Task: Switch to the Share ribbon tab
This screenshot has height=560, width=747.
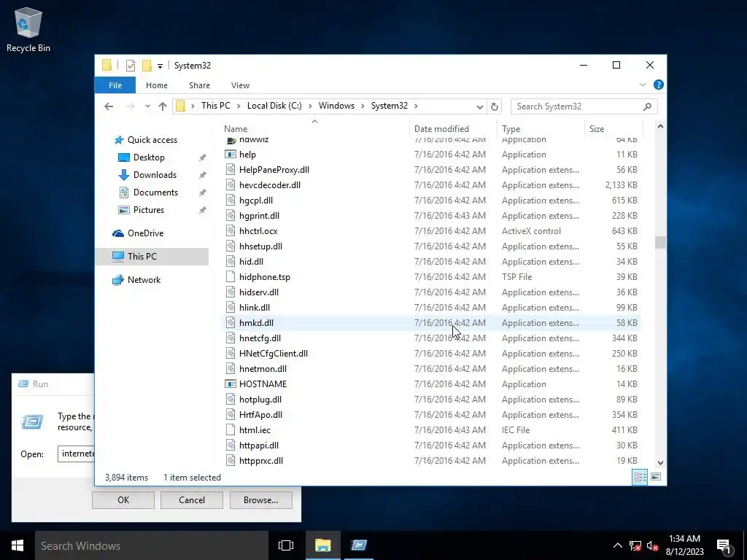Action: point(199,85)
